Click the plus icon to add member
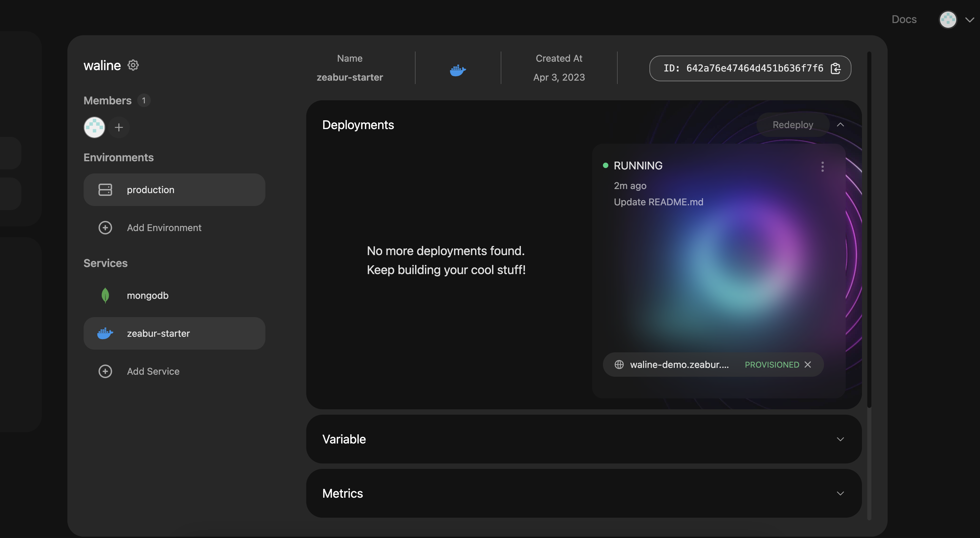980x538 pixels. click(x=119, y=127)
